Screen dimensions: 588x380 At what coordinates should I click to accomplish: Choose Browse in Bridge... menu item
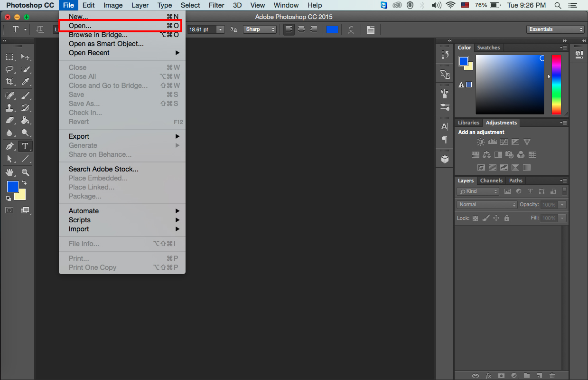tap(122, 35)
